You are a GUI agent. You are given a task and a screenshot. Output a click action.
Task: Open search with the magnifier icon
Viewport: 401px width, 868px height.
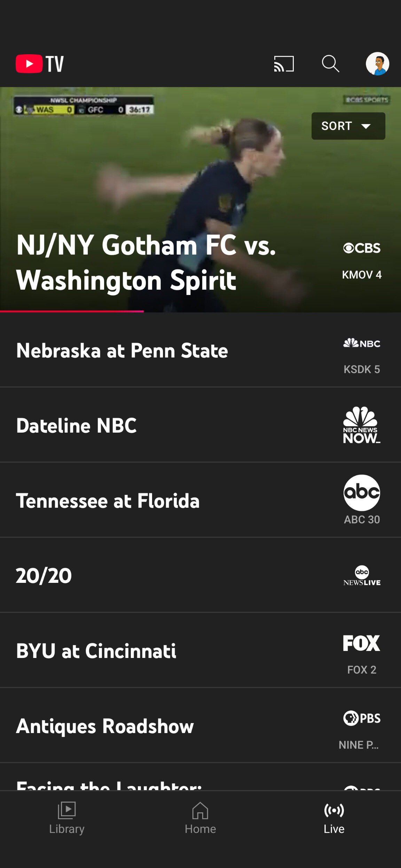click(330, 64)
